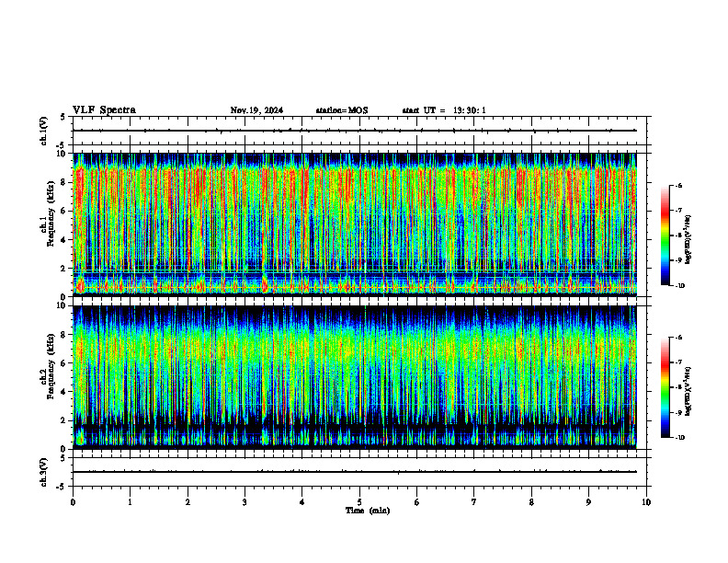Click the '-6' label on ch.1 colorbar

[x=678, y=185]
